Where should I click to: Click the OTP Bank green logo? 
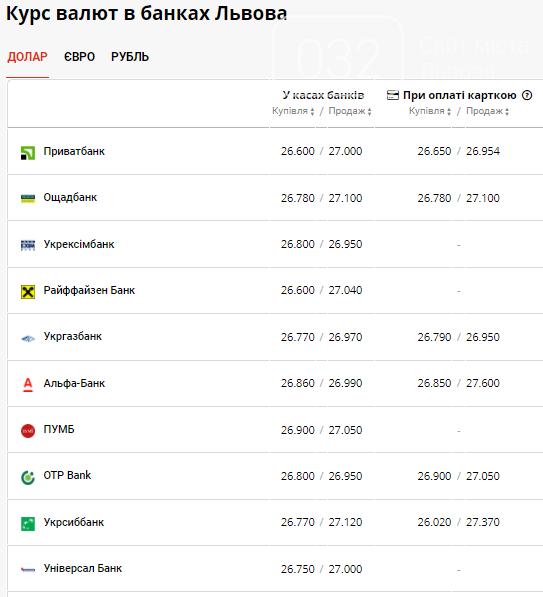[x=28, y=477]
